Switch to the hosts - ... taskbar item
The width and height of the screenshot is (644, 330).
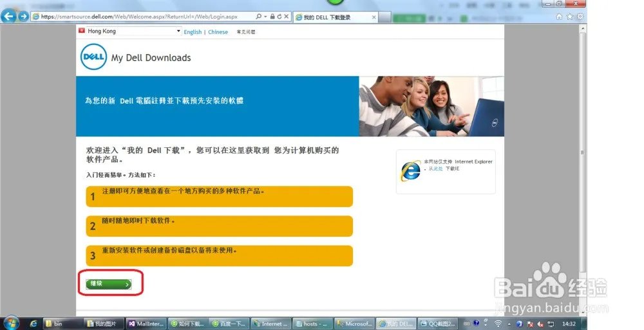pos(312,324)
